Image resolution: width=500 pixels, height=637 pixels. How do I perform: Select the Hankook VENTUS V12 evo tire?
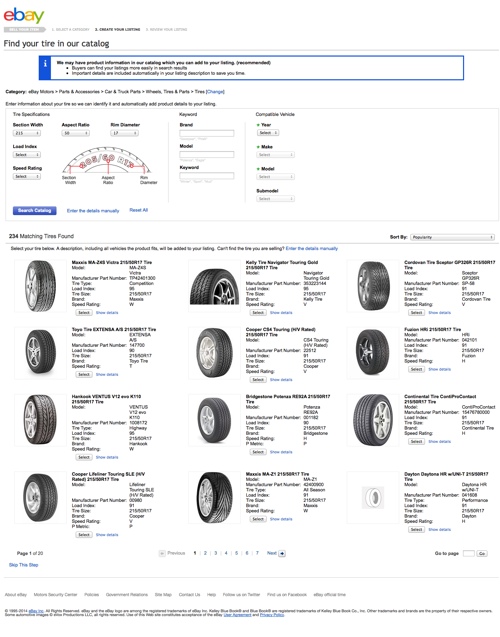tap(84, 457)
